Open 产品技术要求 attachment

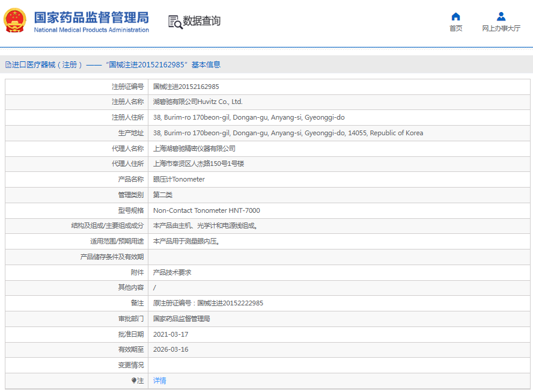pos(172,272)
